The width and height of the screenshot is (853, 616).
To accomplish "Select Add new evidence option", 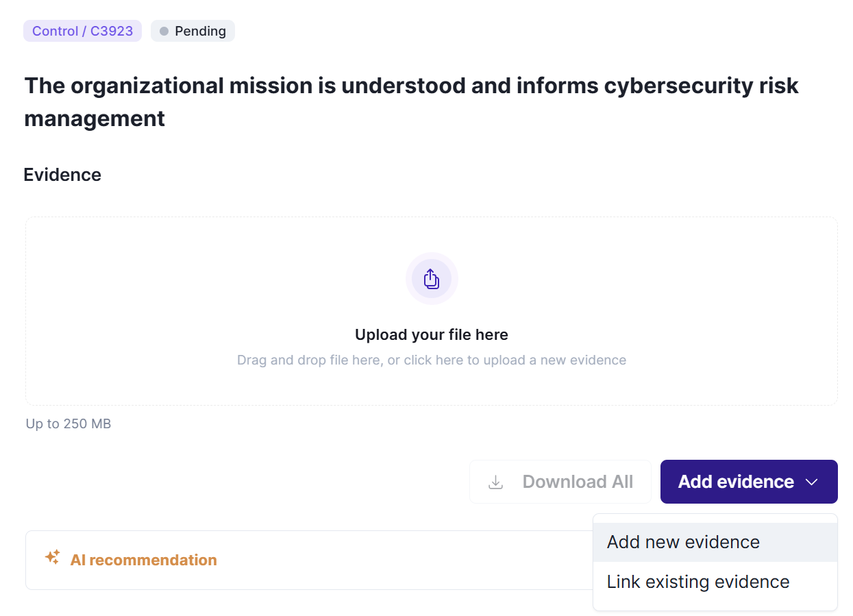I will coord(715,542).
